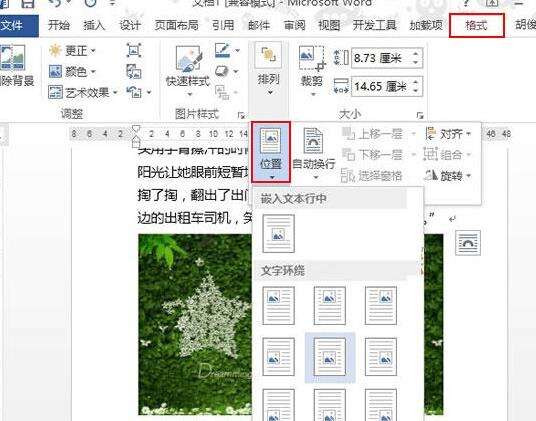Select bottom-center text wrapping position
This screenshot has height=421, width=536.
[x=330, y=405]
